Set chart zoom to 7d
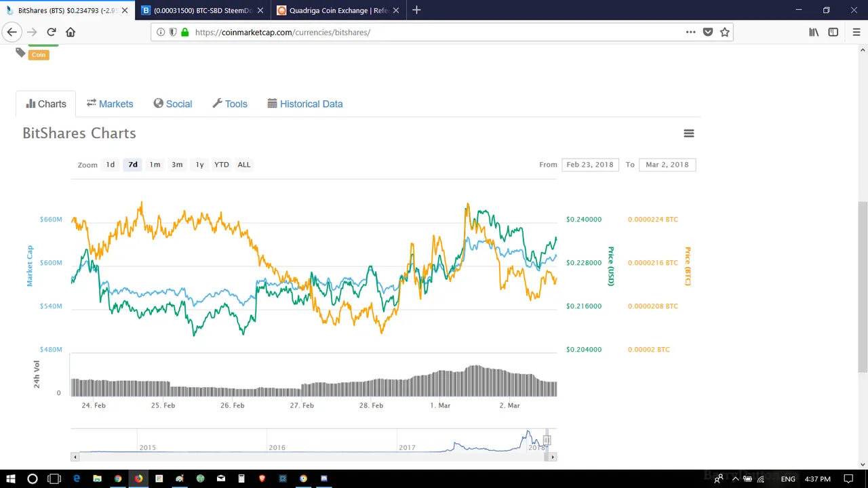This screenshot has height=488, width=868. pyautogui.click(x=133, y=165)
